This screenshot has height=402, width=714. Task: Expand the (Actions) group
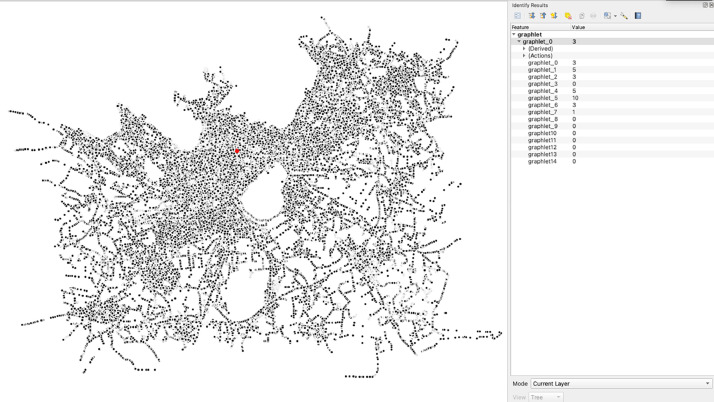click(x=524, y=56)
